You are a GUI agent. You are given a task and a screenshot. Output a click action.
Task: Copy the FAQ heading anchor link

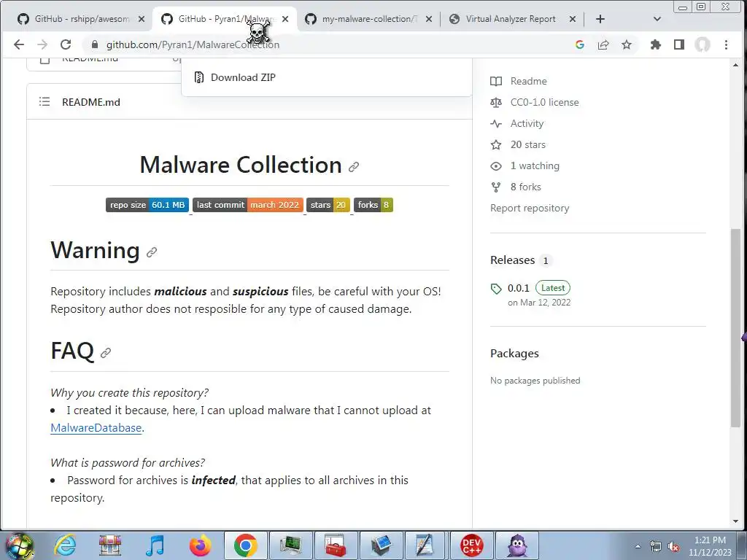coord(106,352)
